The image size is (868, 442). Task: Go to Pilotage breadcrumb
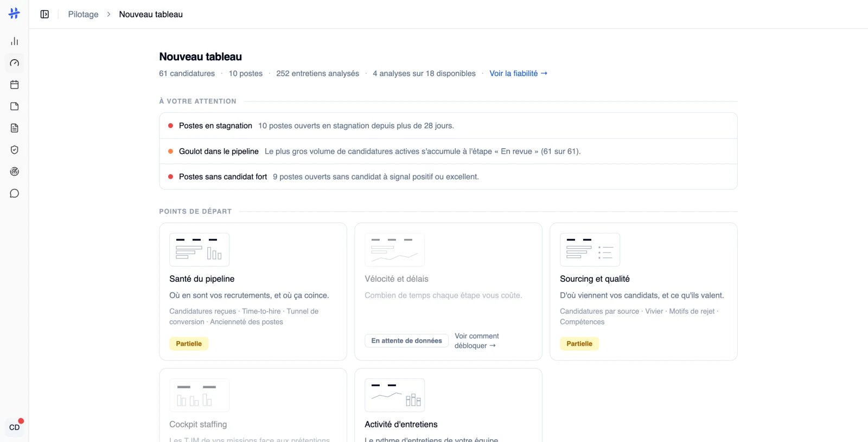(x=83, y=14)
